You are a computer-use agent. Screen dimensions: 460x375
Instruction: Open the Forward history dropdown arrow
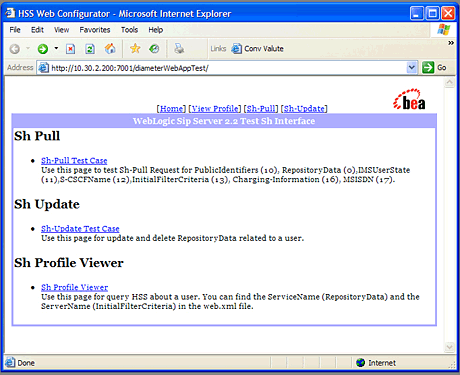[56, 49]
